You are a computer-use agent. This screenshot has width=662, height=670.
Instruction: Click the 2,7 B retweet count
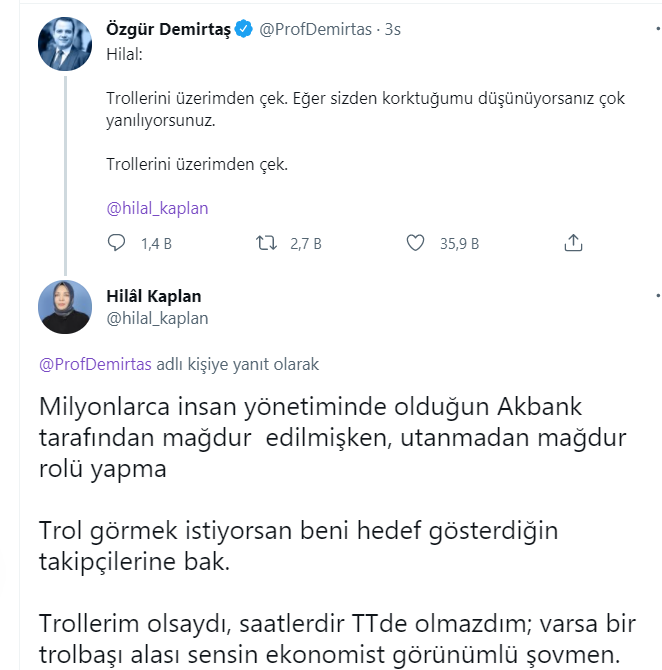point(306,243)
